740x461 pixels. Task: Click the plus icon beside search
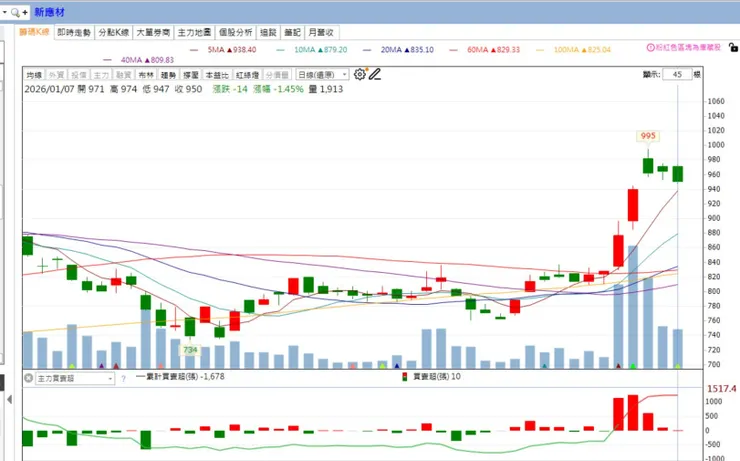coord(25,13)
